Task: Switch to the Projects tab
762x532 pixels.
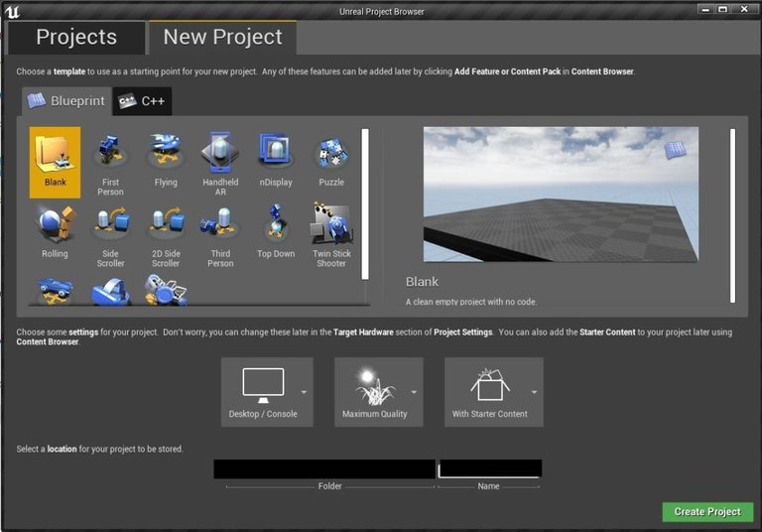Action: 76,38
